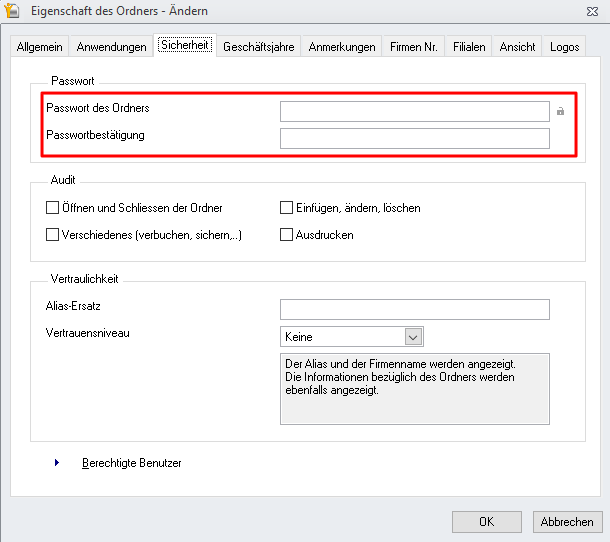Viewport: 610px width, 542px height.
Task: Toggle the Ausdrucken audit checkbox
Action: (286, 235)
